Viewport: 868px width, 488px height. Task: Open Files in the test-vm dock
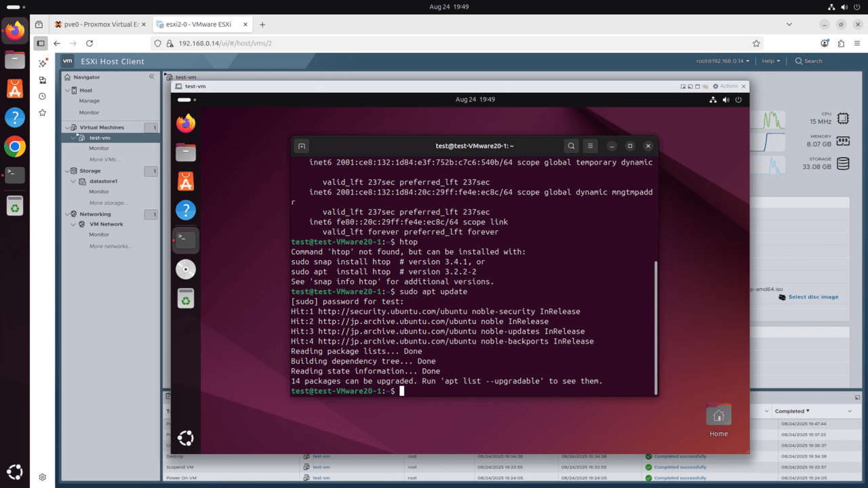tap(186, 152)
